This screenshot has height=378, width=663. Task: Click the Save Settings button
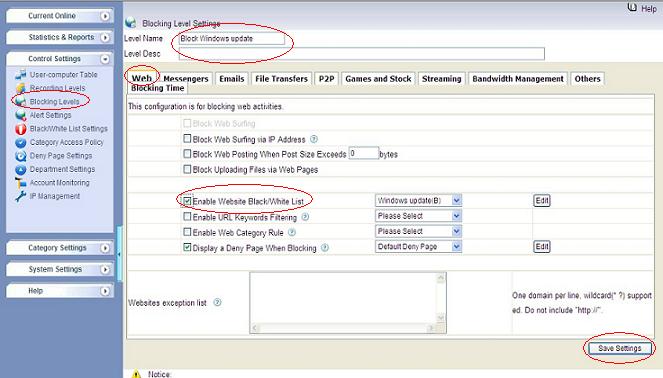click(x=619, y=348)
